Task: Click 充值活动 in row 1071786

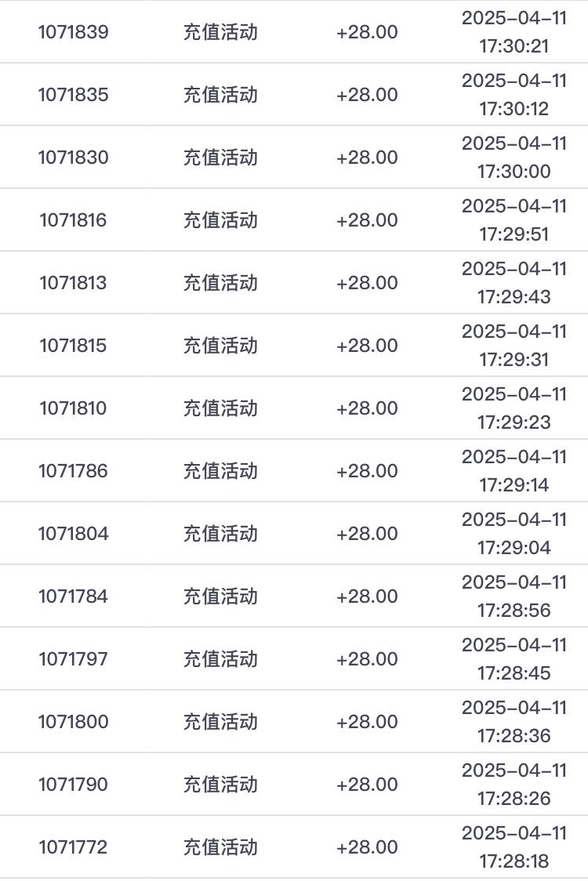Action: [220, 471]
